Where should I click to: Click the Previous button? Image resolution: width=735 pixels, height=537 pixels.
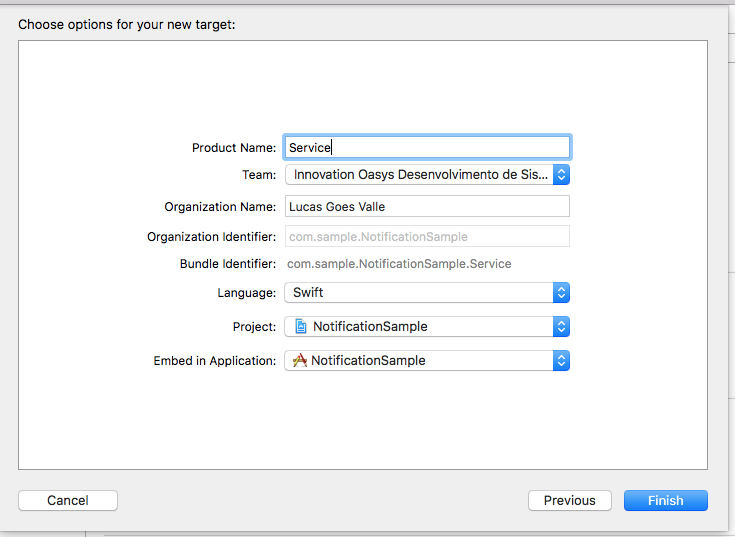point(570,500)
